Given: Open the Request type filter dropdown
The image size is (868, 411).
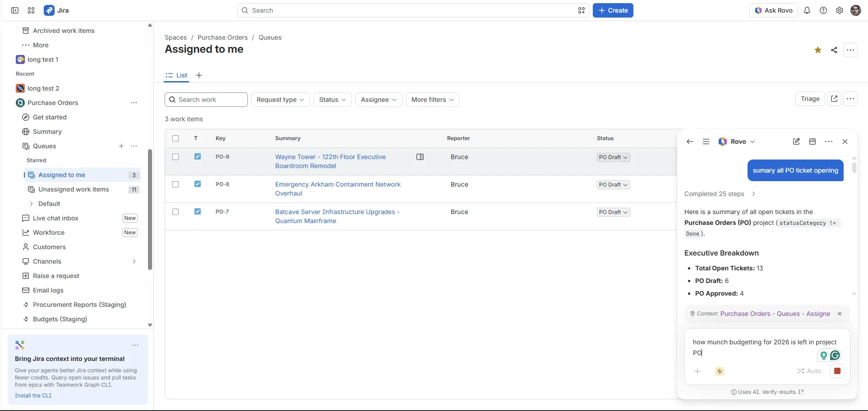Looking at the screenshot, I should [280, 100].
